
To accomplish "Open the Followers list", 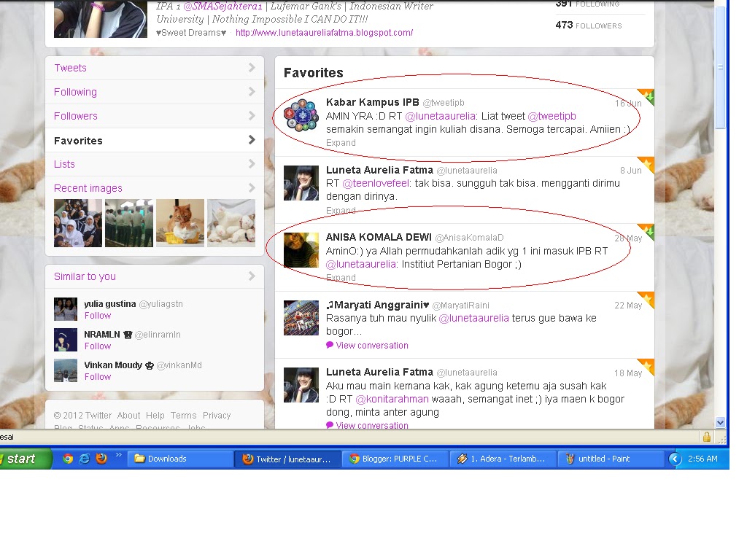I will coord(155,116).
